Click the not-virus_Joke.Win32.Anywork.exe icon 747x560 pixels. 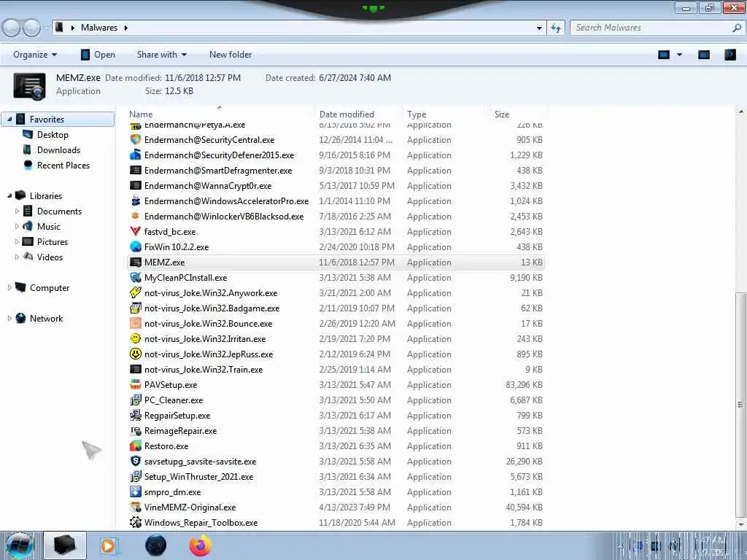(135, 293)
